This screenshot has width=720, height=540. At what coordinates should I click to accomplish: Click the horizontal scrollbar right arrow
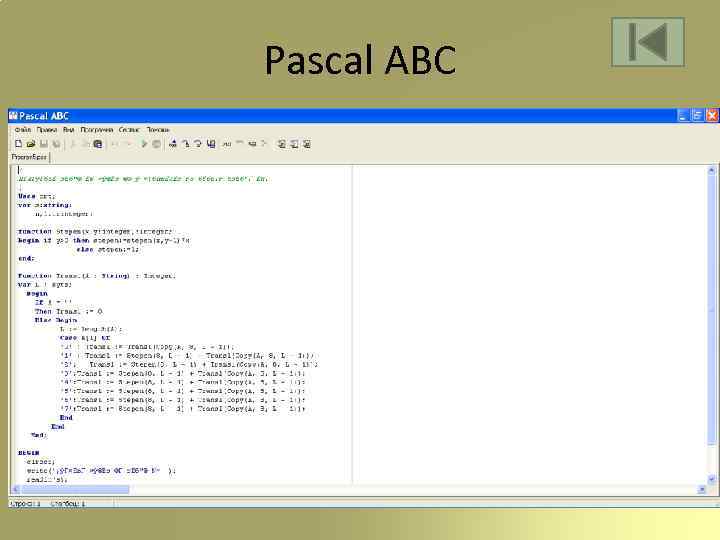point(702,489)
